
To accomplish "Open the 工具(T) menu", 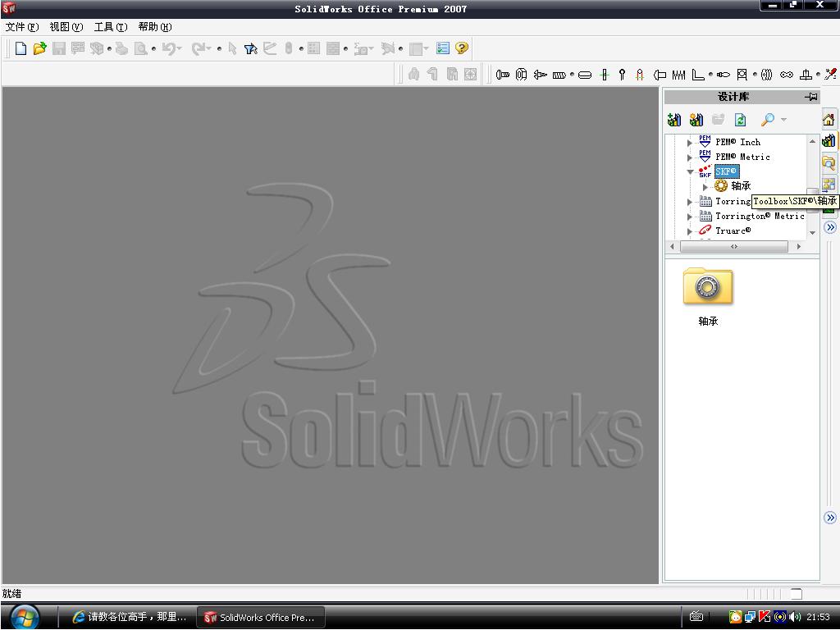I will tap(111, 27).
